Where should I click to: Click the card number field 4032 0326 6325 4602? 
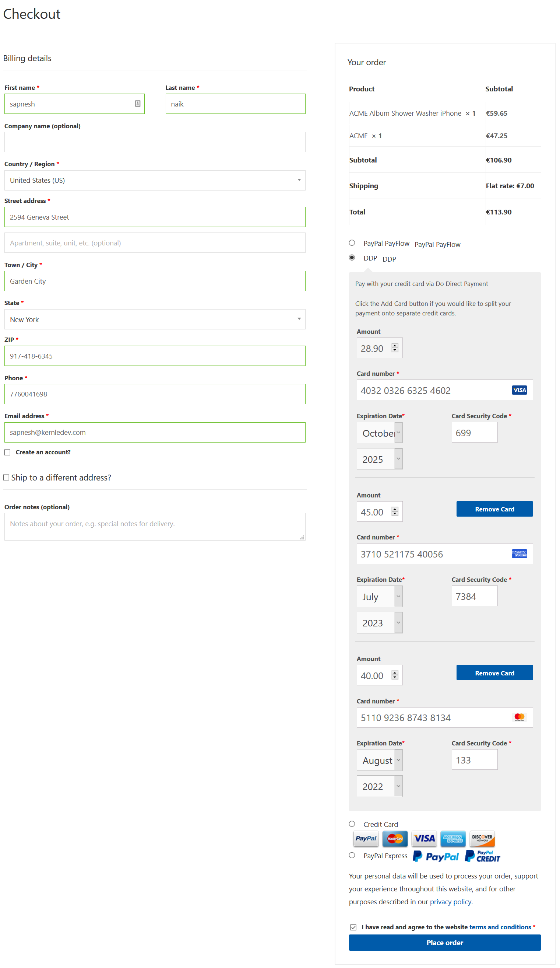[x=445, y=390]
